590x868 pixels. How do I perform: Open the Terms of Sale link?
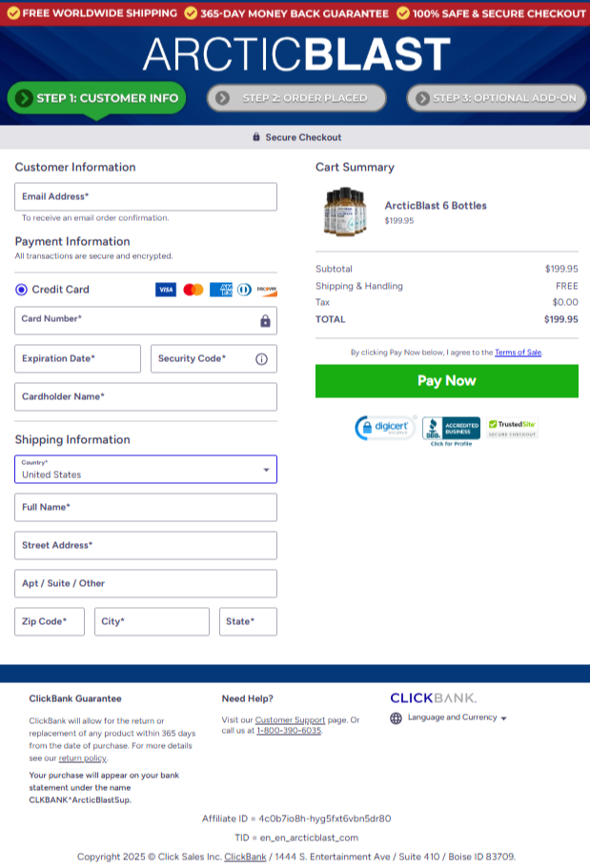point(518,353)
